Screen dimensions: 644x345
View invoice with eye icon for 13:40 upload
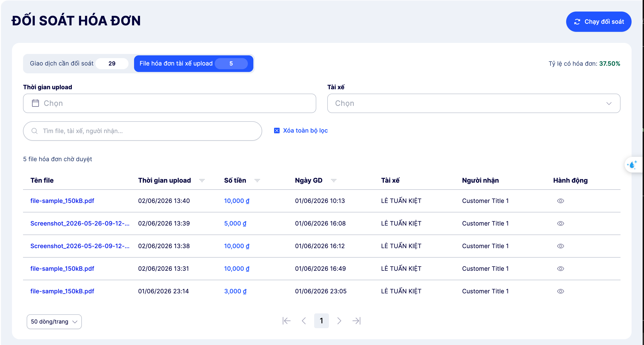point(560,201)
